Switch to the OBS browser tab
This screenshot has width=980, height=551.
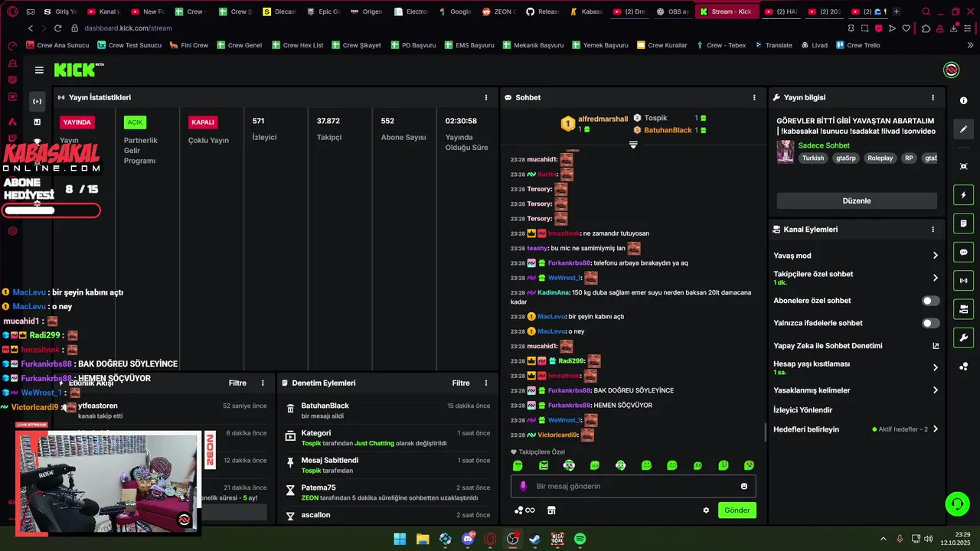point(672,11)
